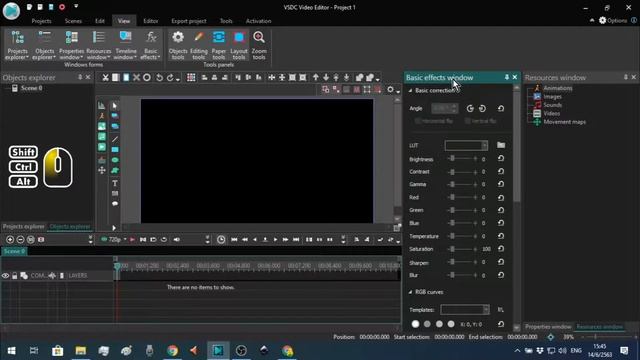Screen dimensions: 640x360
Task: Click the Basic effects ribbon button
Action: pyautogui.click(x=151, y=45)
